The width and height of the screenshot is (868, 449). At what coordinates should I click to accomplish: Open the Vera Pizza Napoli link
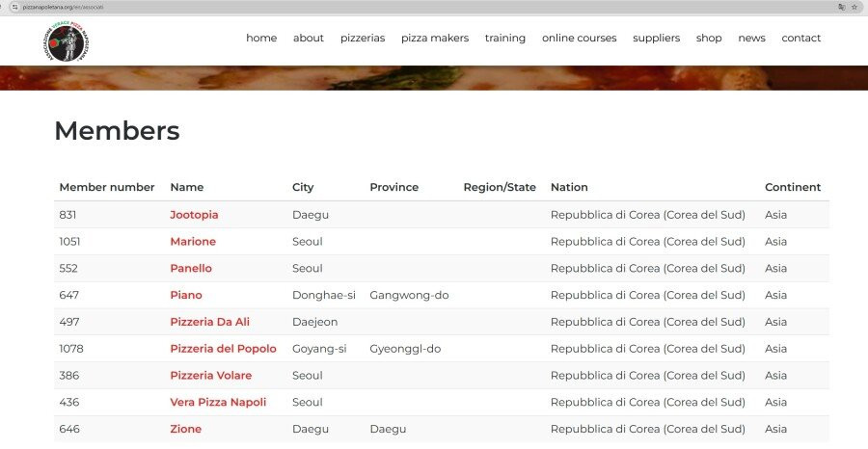218,402
